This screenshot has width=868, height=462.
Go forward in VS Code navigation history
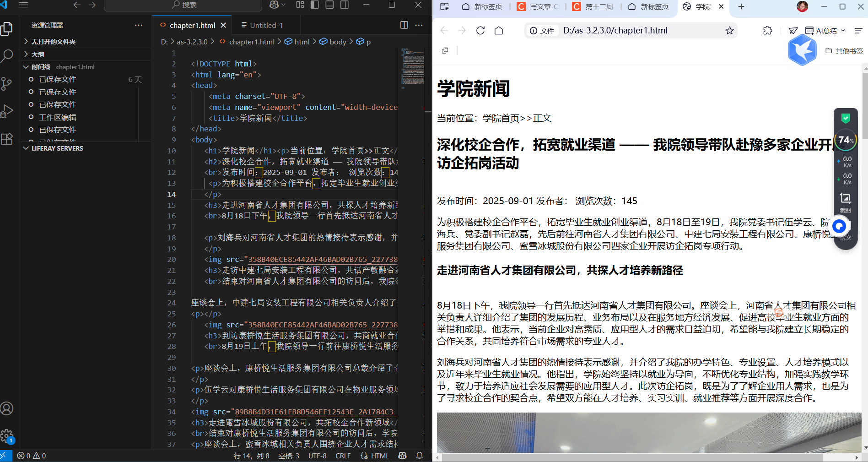tap(92, 5)
